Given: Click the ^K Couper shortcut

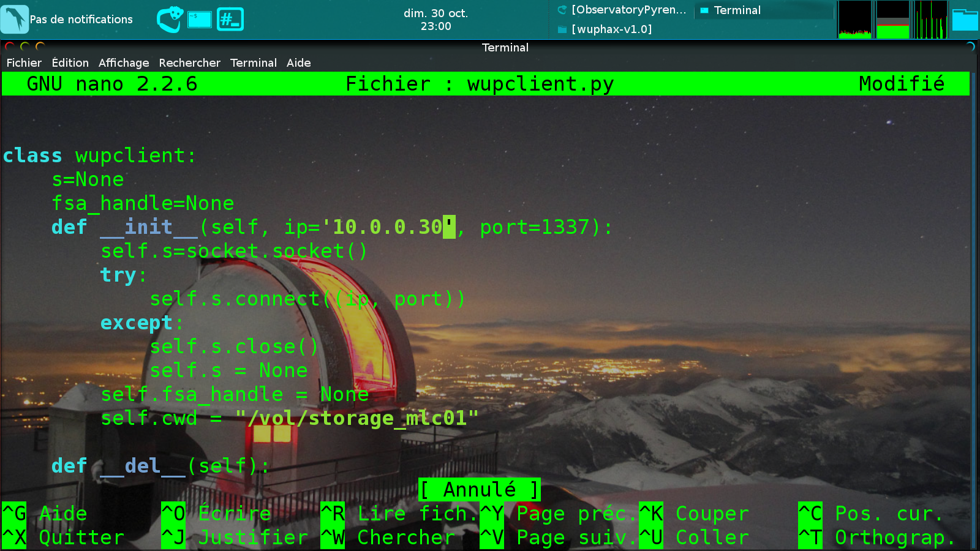Looking at the screenshot, I should 694,514.
